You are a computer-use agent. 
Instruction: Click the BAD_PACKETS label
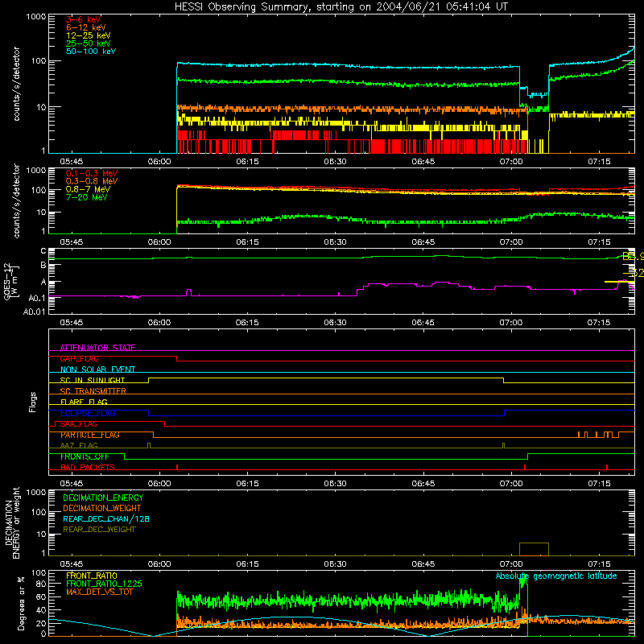[x=88, y=467]
